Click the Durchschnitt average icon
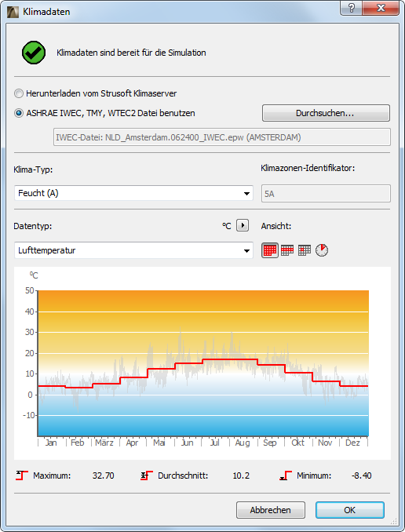 (147, 476)
